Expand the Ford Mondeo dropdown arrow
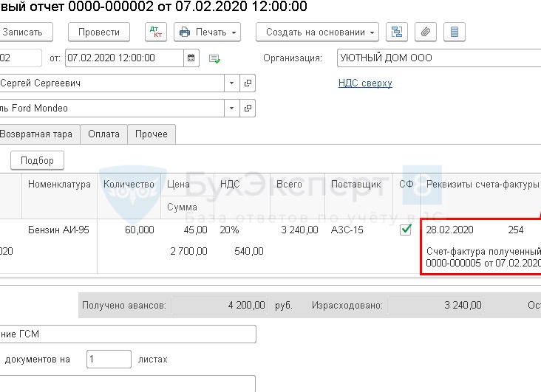This screenshot has width=541, height=392. [x=232, y=109]
